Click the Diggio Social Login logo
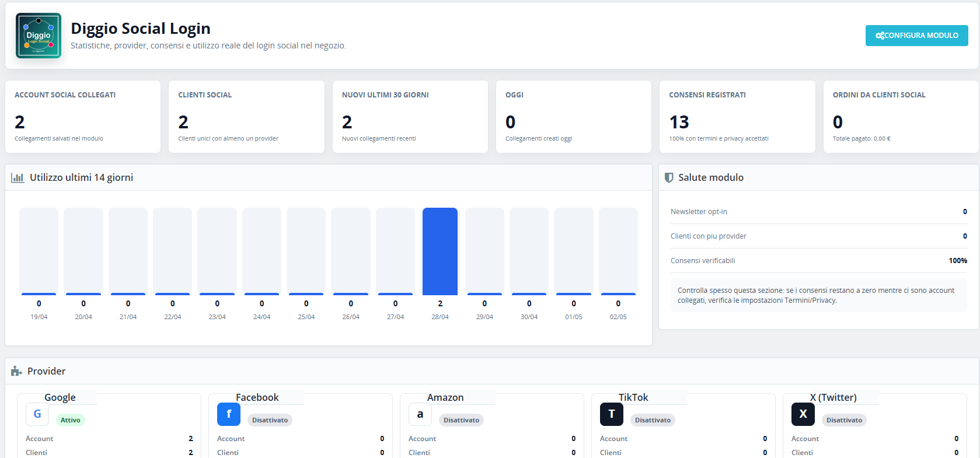Image resolution: width=980 pixels, height=458 pixels. [x=39, y=36]
